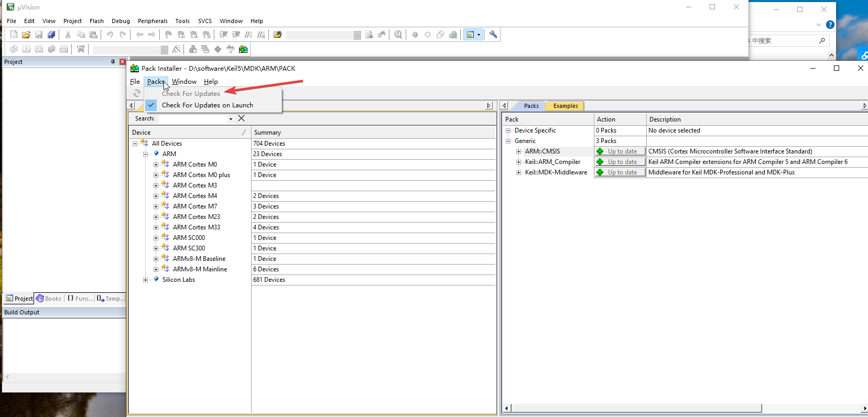Screen dimensions: 868x417
Task: Switch to the Func... tab
Action: pyautogui.click(x=80, y=299)
